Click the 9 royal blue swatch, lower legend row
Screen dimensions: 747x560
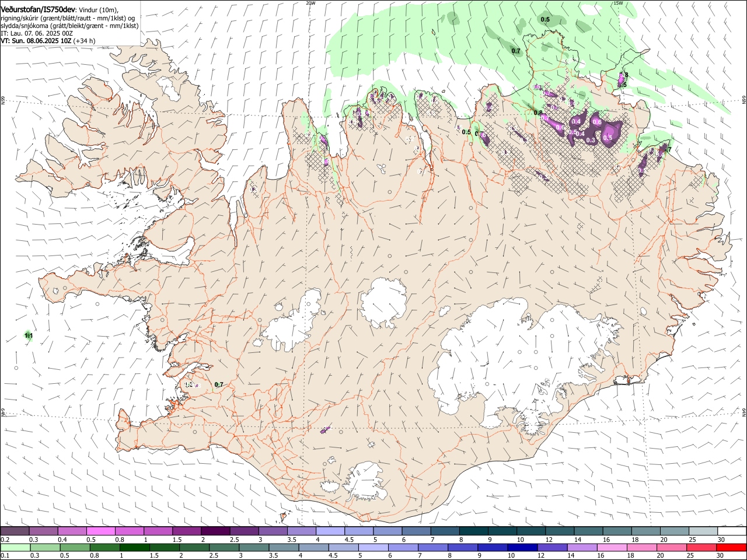(493, 547)
